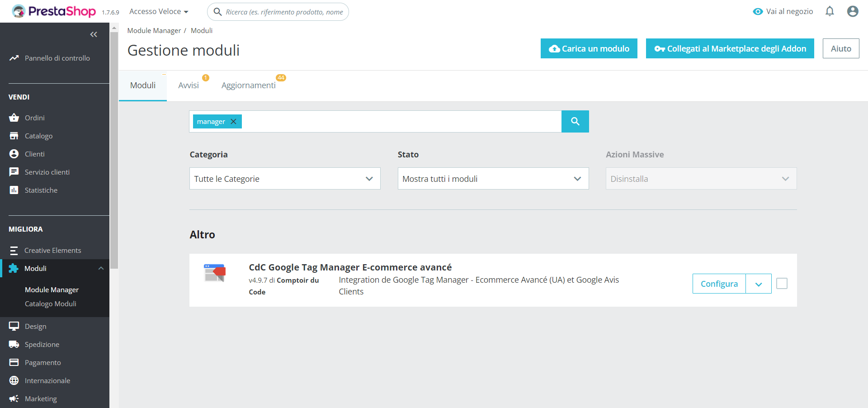The width and height of the screenshot is (868, 408).
Task: Click the magnifier icon in top search bar
Action: point(217,12)
